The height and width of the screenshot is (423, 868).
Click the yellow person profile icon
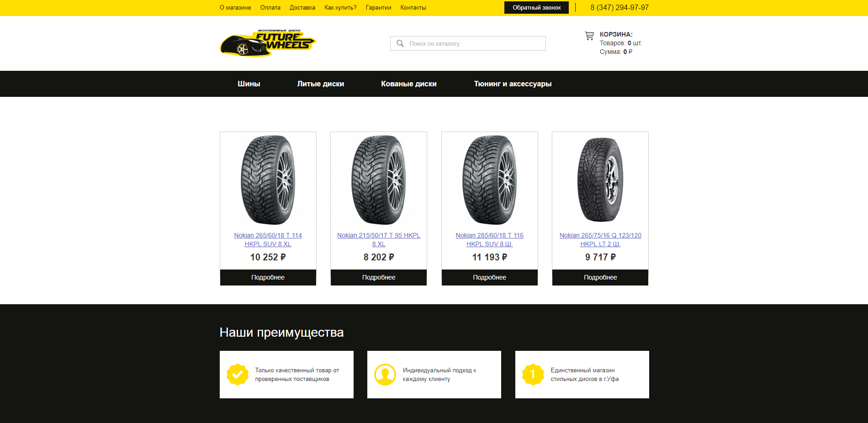click(x=385, y=375)
